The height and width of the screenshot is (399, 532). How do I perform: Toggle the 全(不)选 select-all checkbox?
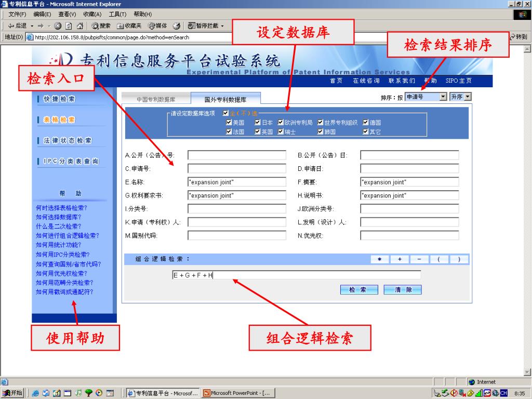point(225,113)
